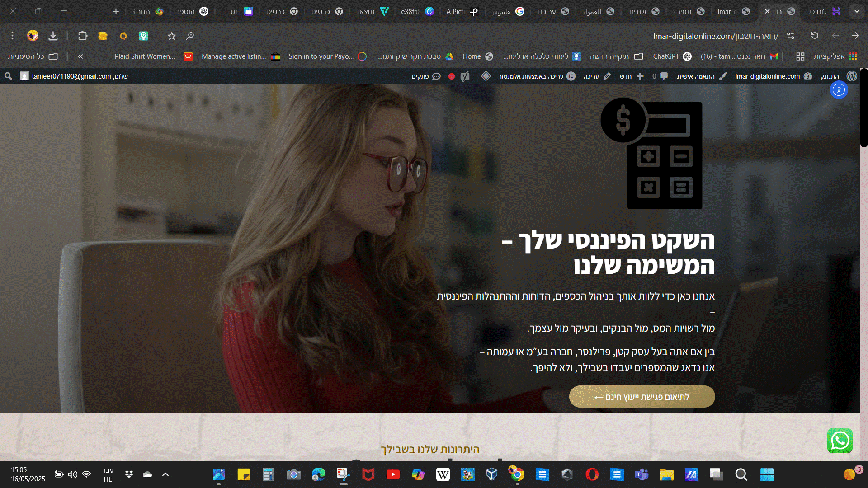The height and width of the screenshot is (488, 868).
Task: Open site information icon beside URL
Action: pos(791,36)
